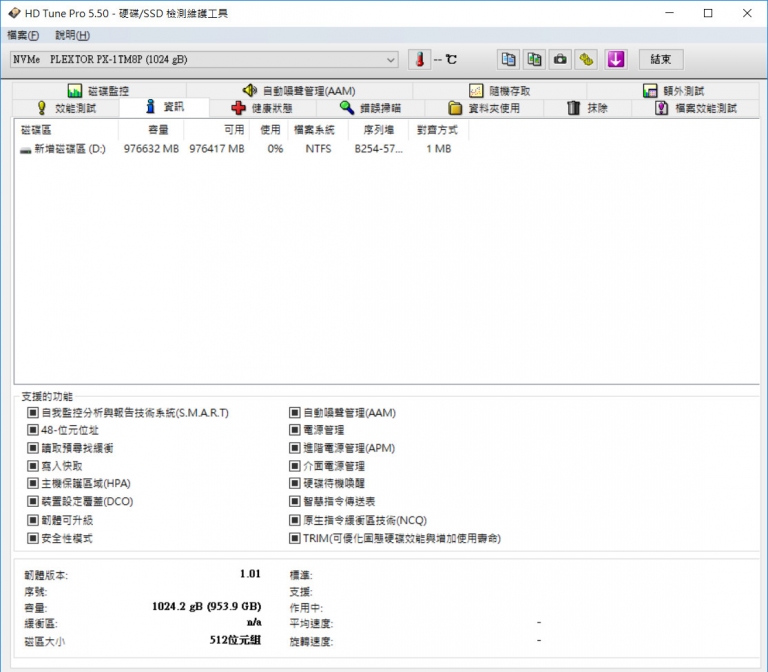This screenshot has height=672, width=768.
Task: Click the 976632 MB capacity cell
Action: click(151, 149)
